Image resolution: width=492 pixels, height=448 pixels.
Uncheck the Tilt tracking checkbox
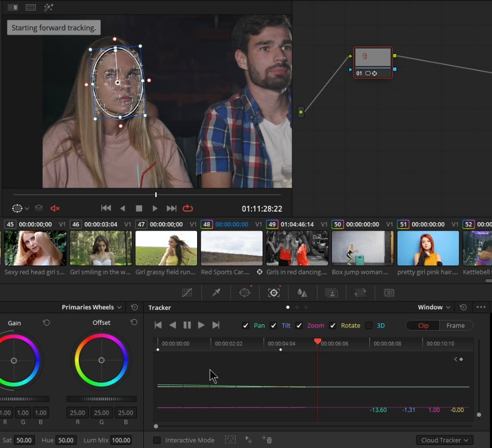pyautogui.click(x=274, y=326)
